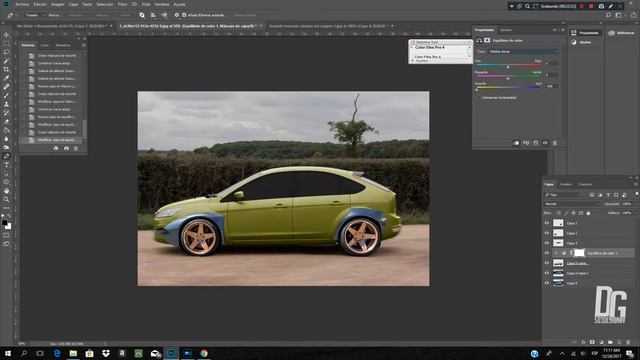Open the Propiedades panel options menu
Viewport: 640px width, 360px height.
tap(563, 30)
